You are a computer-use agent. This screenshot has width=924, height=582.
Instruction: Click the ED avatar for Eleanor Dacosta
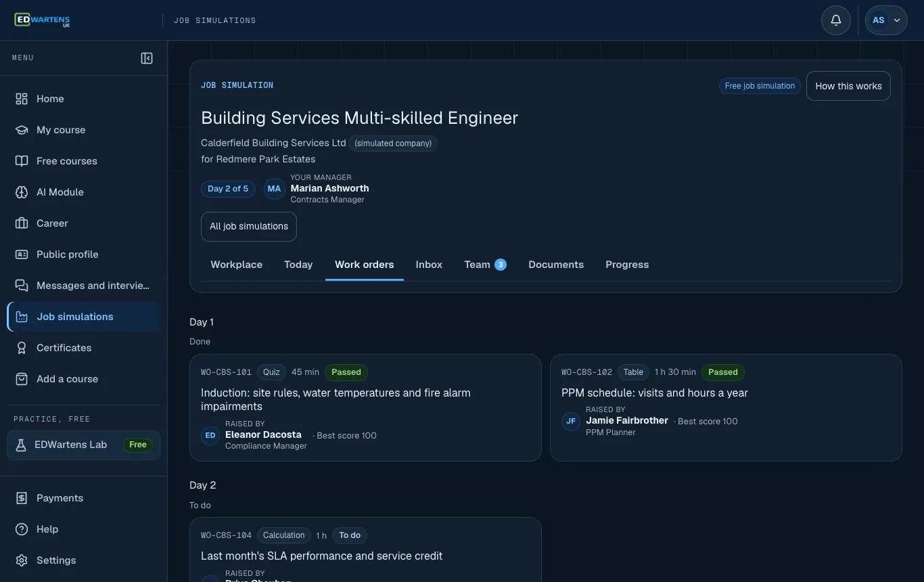tap(210, 435)
